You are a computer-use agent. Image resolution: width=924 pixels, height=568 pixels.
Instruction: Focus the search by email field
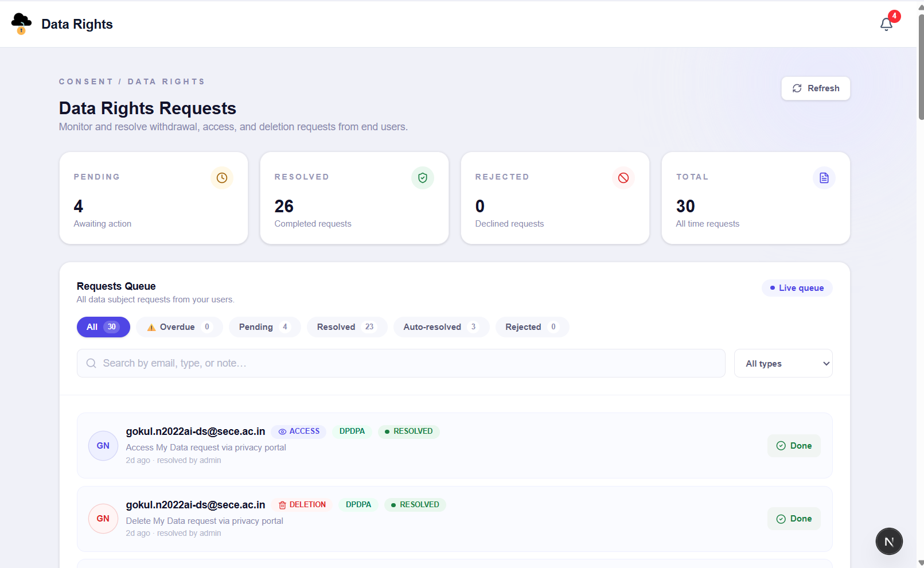point(401,363)
